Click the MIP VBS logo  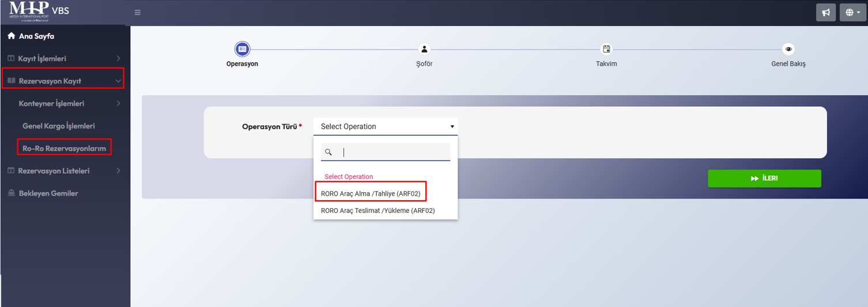point(39,12)
